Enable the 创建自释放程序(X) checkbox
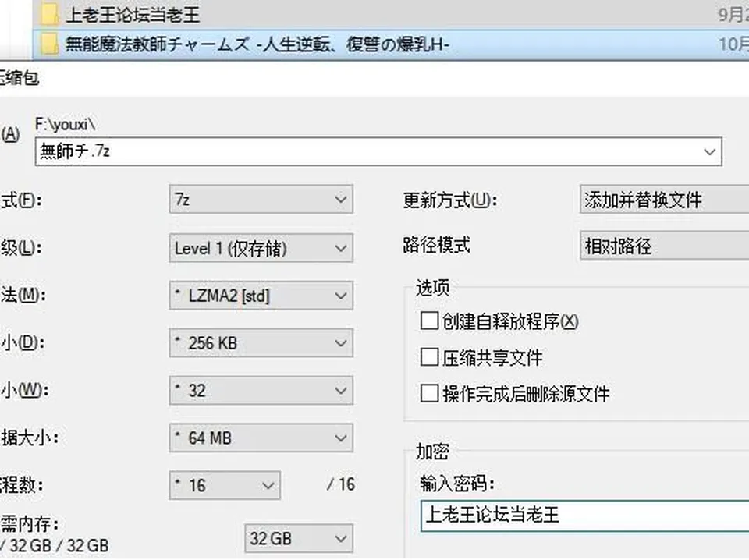 tap(429, 321)
